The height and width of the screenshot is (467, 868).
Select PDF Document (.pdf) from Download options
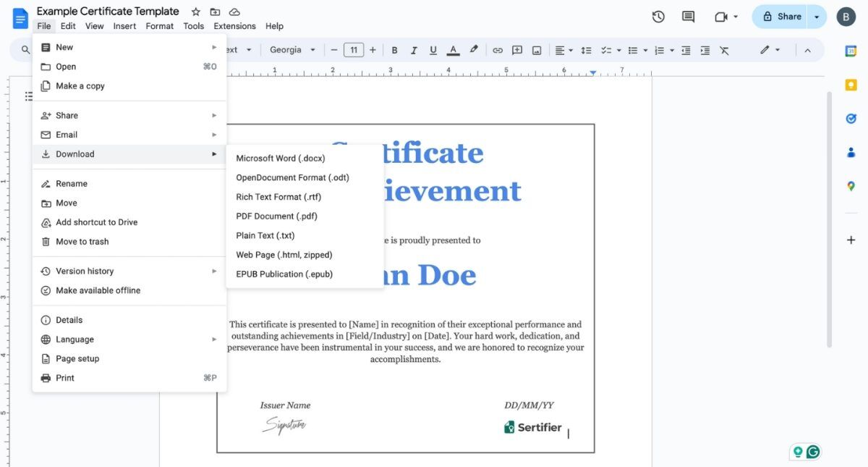pos(276,216)
